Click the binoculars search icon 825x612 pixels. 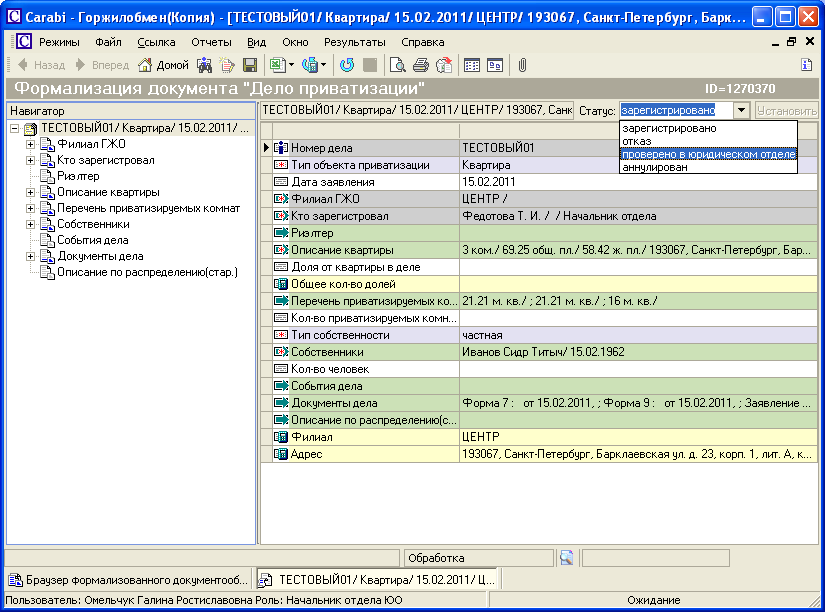[204, 65]
